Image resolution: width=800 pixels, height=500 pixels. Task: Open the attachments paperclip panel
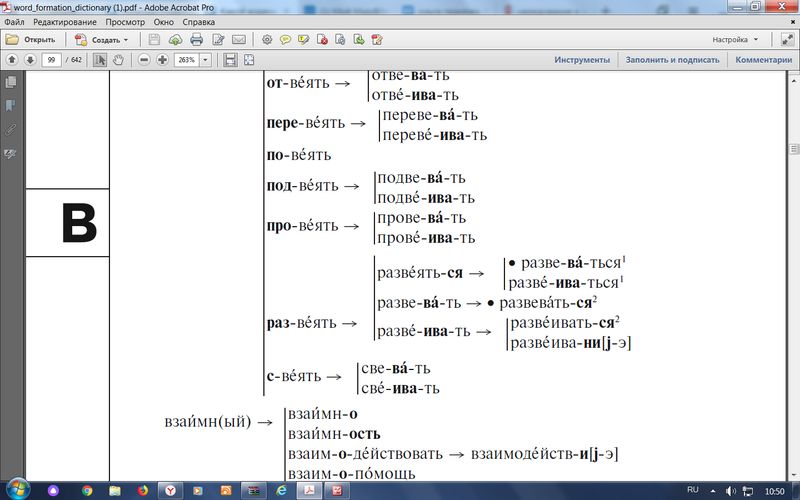(11, 129)
